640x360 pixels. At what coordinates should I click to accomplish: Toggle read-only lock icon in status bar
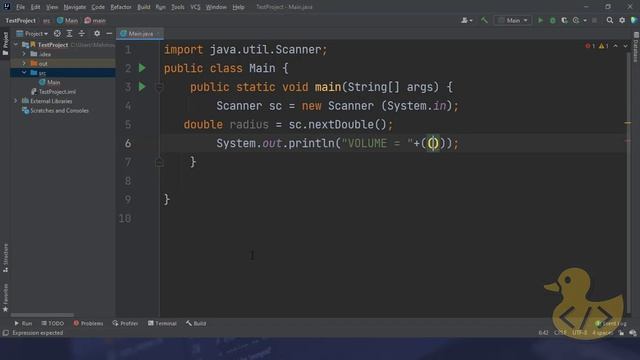(x=621, y=333)
